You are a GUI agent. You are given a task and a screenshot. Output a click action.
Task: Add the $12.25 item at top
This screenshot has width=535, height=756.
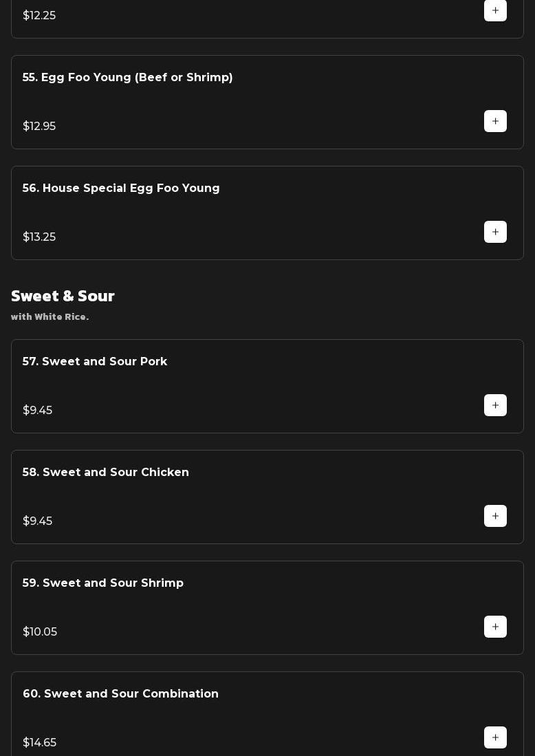pos(495,10)
